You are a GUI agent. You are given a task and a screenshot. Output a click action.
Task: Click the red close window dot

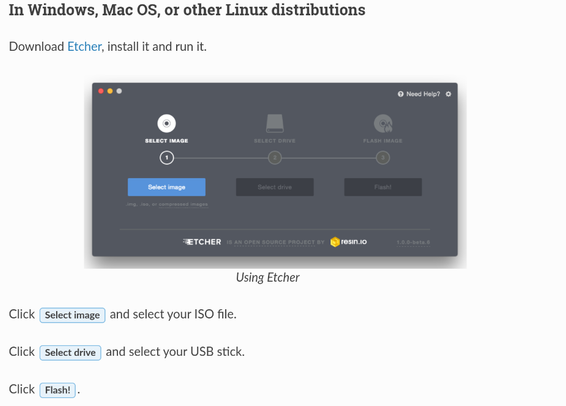pyautogui.click(x=101, y=91)
